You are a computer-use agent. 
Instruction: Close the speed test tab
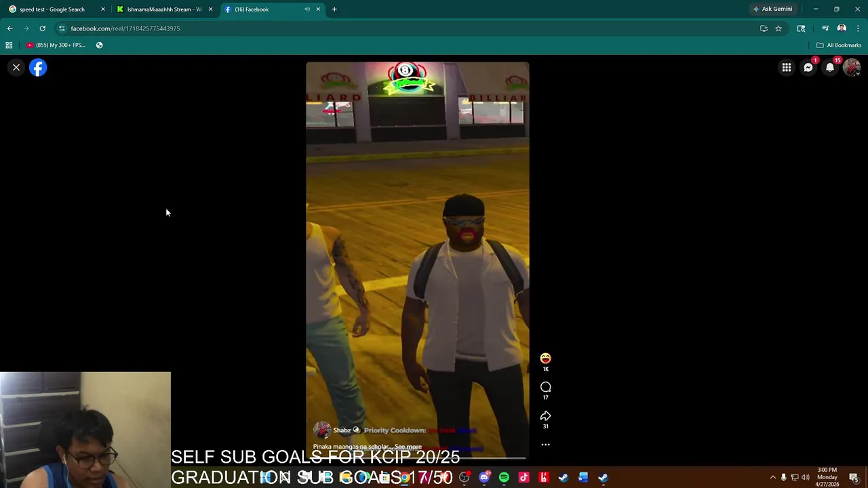pyautogui.click(x=103, y=9)
